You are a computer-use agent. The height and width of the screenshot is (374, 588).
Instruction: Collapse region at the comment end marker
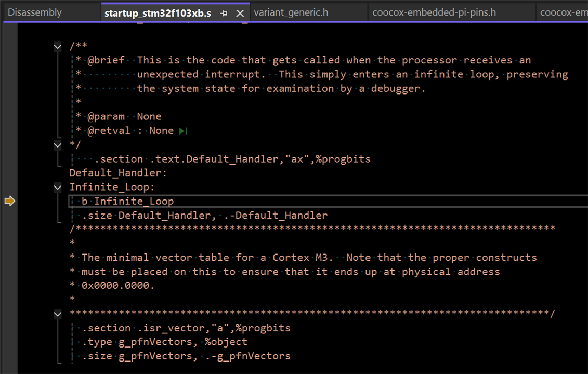pos(58,145)
